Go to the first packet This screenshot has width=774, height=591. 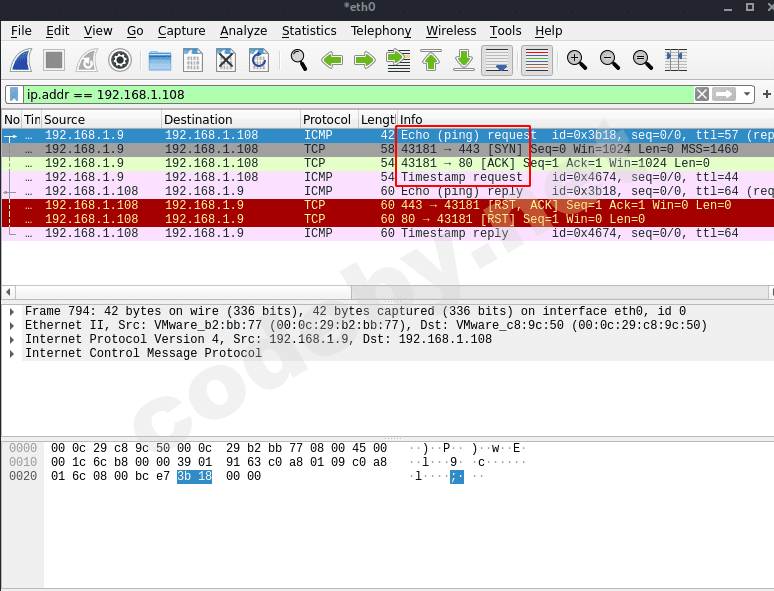(x=431, y=60)
